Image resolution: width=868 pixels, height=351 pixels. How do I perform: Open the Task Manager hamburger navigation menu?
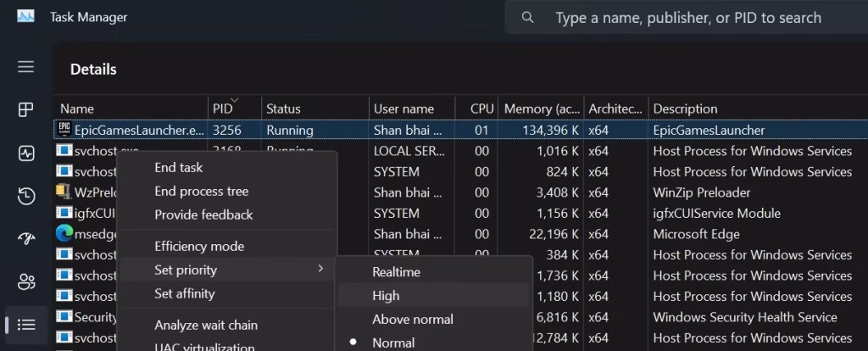coord(26,67)
